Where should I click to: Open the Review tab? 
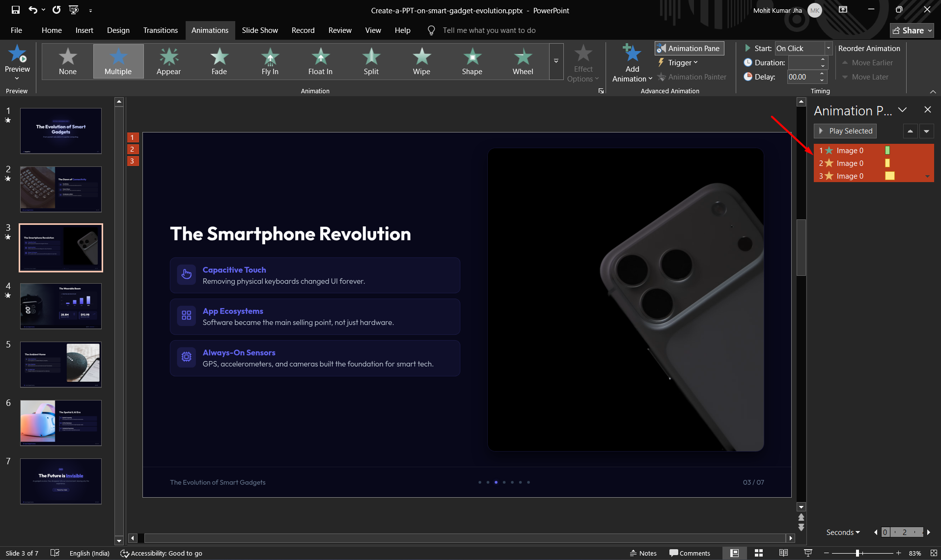(x=340, y=30)
